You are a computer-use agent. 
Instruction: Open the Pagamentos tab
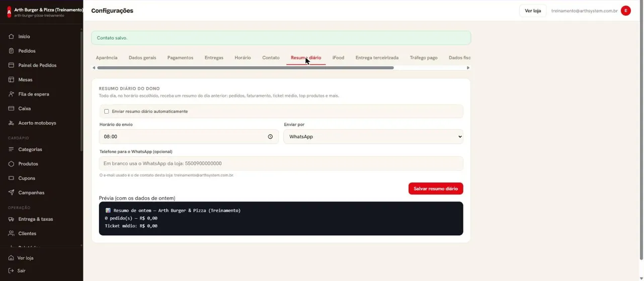(x=180, y=58)
